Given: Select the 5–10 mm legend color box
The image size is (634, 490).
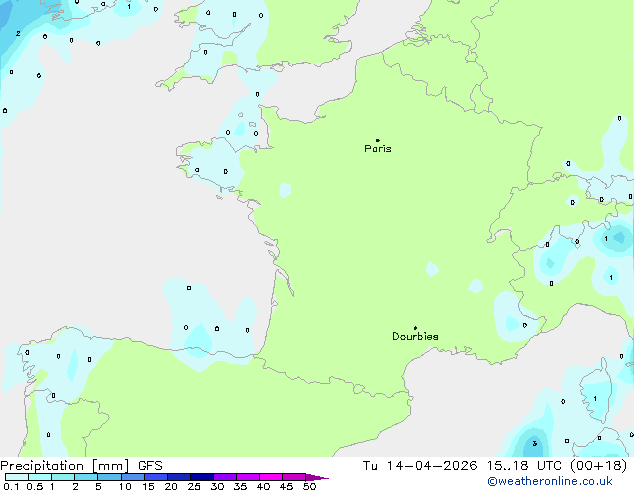Looking at the screenshot, I should [109, 477].
